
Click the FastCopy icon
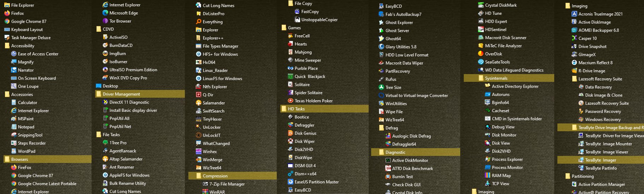pos(297,12)
